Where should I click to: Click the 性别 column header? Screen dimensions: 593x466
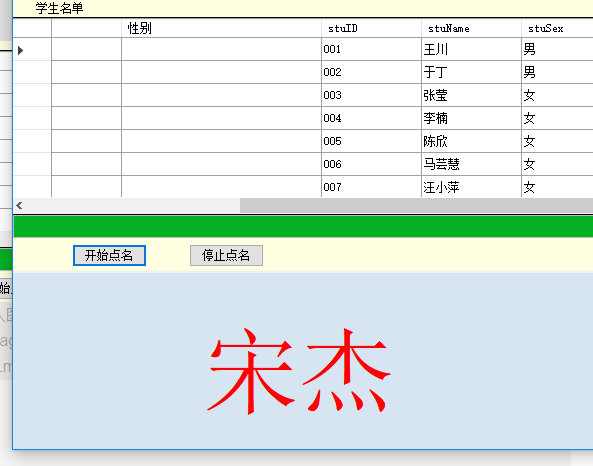221,28
